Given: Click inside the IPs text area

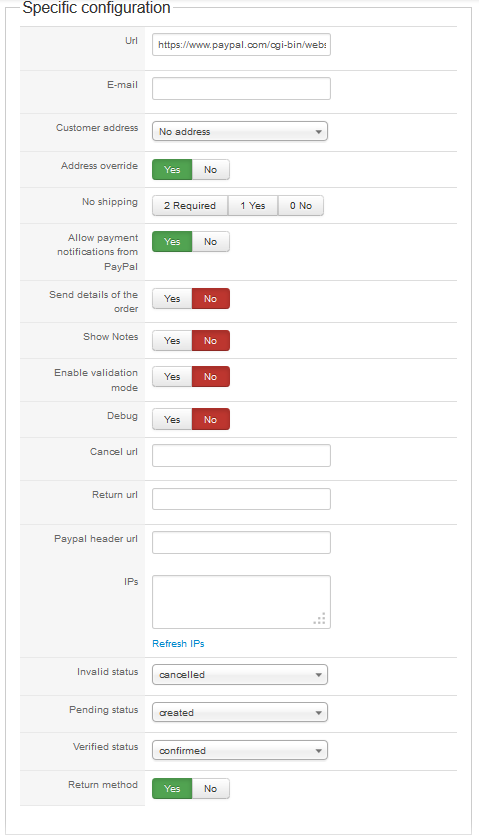Looking at the screenshot, I should point(241,602).
